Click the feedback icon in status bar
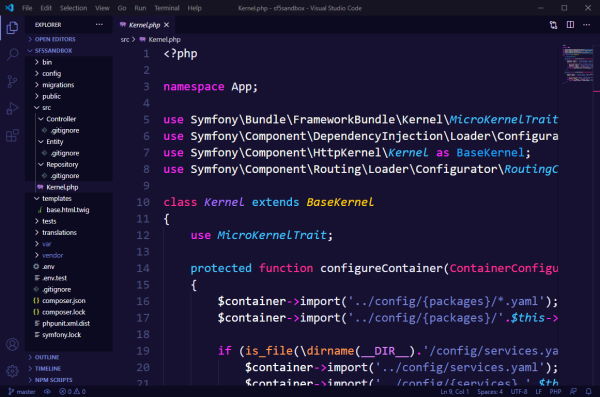This screenshot has height=397, width=600. [573, 392]
